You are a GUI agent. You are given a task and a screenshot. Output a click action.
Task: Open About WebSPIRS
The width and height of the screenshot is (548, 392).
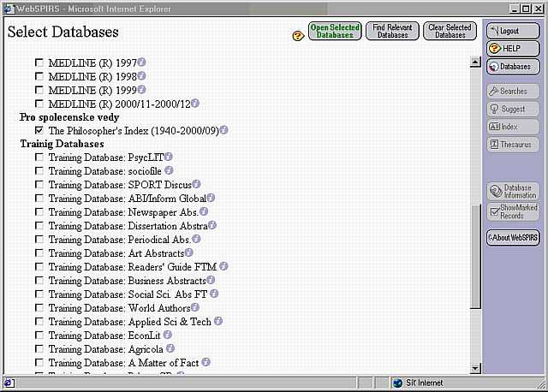(513, 238)
